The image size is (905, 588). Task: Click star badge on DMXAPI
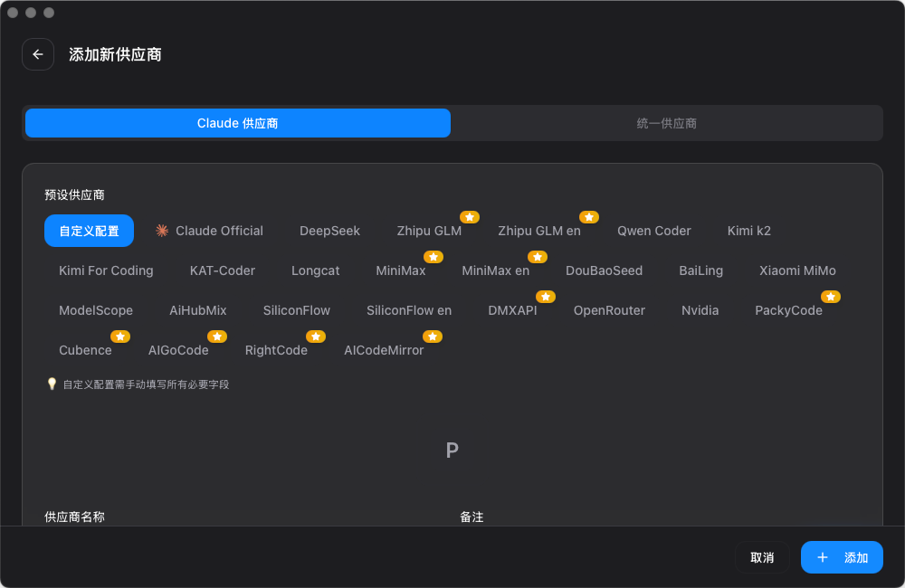coord(546,297)
